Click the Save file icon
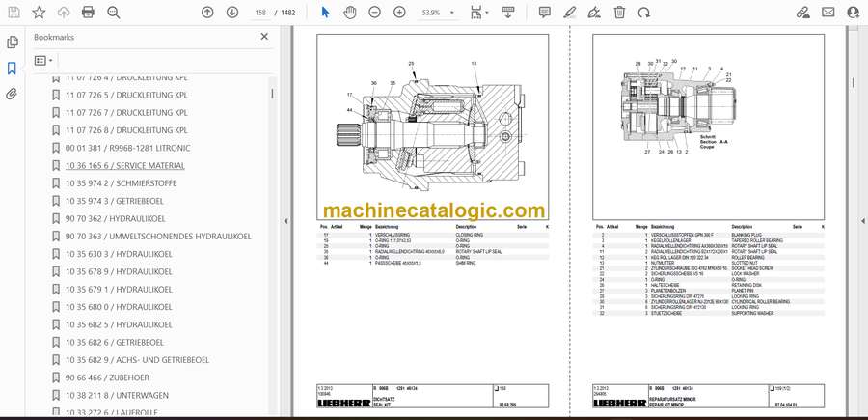This screenshot has height=420, width=868. 14,13
